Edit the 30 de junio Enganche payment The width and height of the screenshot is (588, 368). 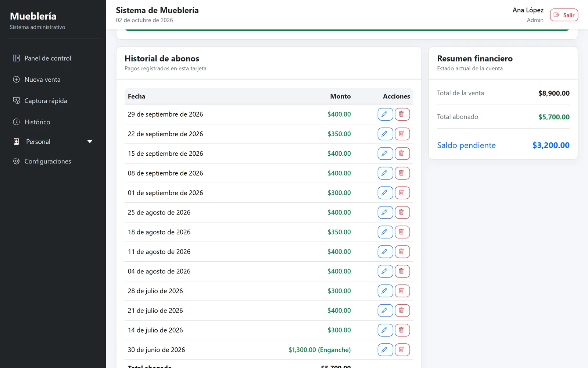(x=385, y=350)
